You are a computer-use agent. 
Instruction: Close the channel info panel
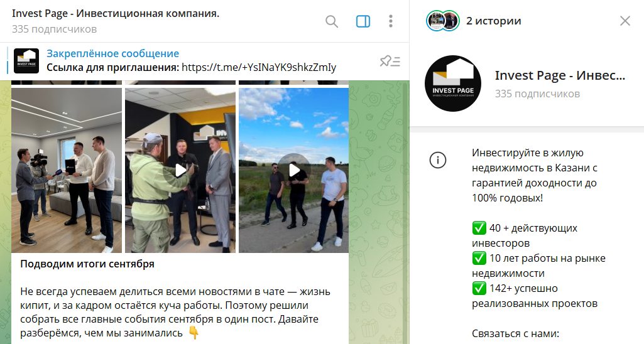[x=625, y=21]
